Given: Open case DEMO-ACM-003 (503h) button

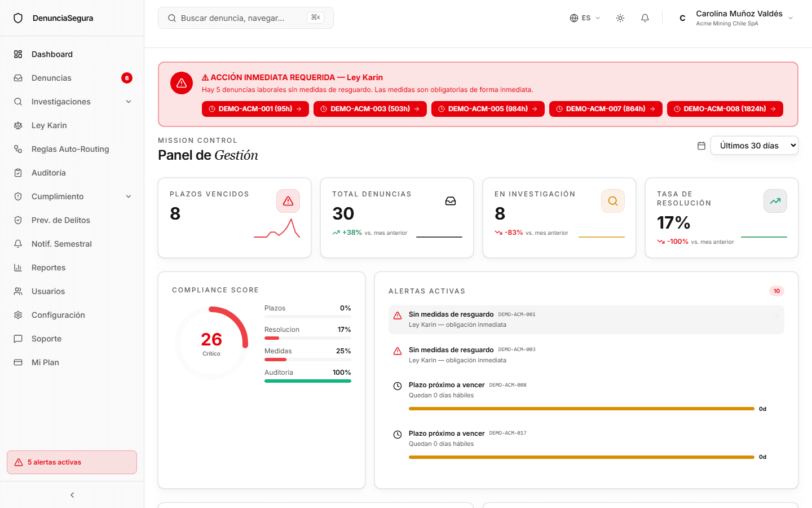Looking at the screenshot, I should point(370,109).
